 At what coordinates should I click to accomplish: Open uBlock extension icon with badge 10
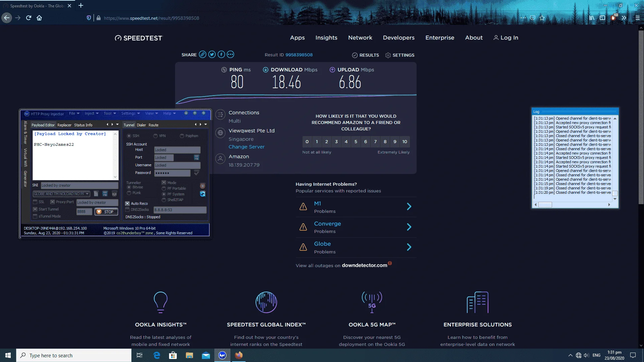(613, 18)
